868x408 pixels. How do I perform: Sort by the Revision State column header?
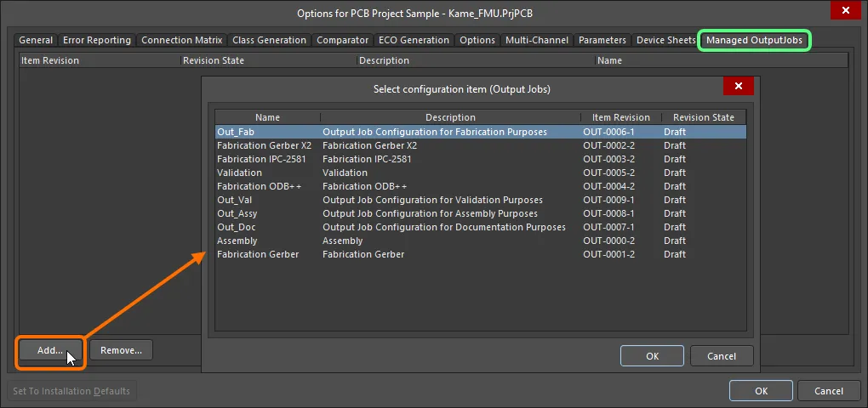[703, 117]
